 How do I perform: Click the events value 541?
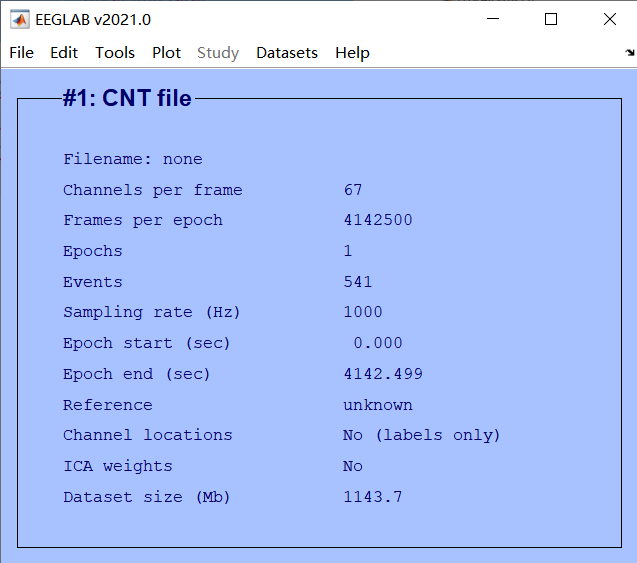pyautogui.click(x=358, y=282)
